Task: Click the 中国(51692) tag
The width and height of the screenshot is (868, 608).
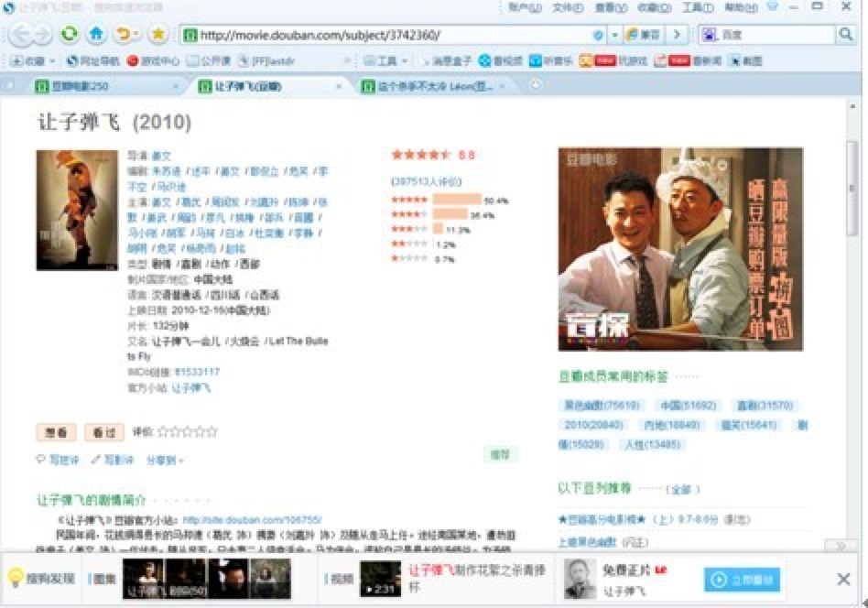Action: point(689,406)
